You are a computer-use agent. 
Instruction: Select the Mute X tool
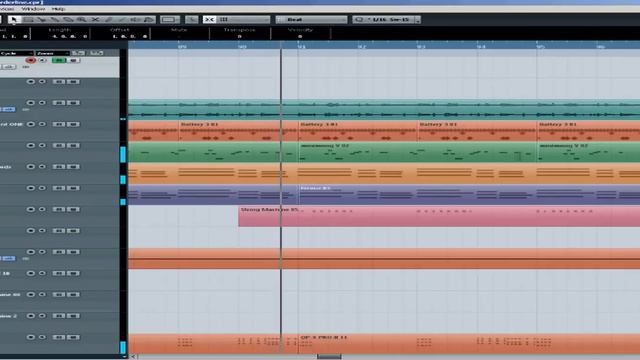[x=95, y=19]
